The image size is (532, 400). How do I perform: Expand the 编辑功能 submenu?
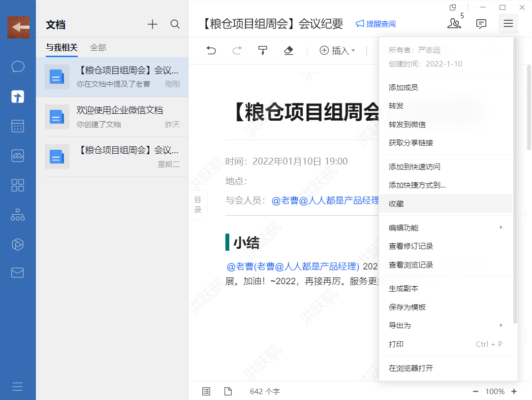(x=445, y=228)
